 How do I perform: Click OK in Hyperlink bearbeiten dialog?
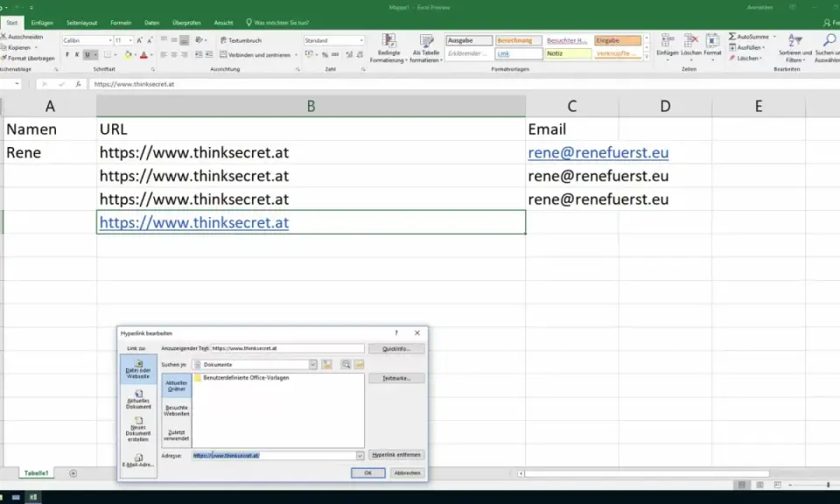tap(368, 472)
